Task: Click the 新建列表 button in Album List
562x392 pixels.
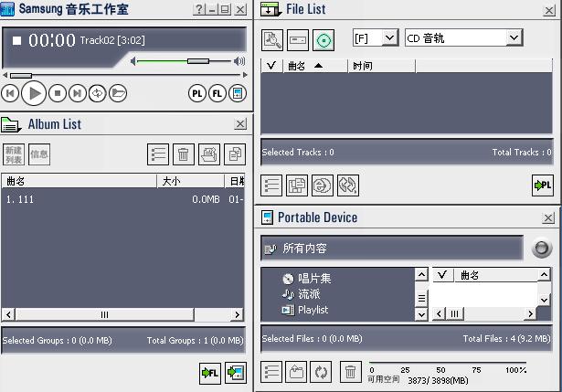Action: [x=14, y=154]
